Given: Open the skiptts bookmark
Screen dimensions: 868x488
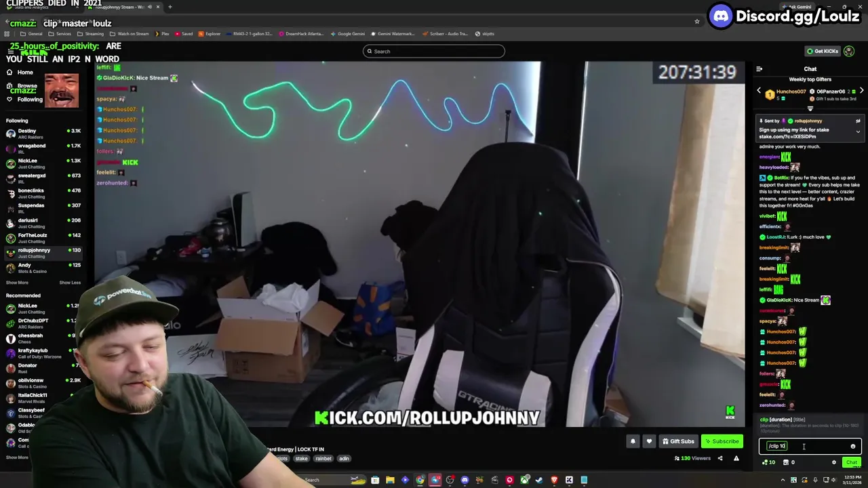Looking at the screenshot, I should coord(485,34).
